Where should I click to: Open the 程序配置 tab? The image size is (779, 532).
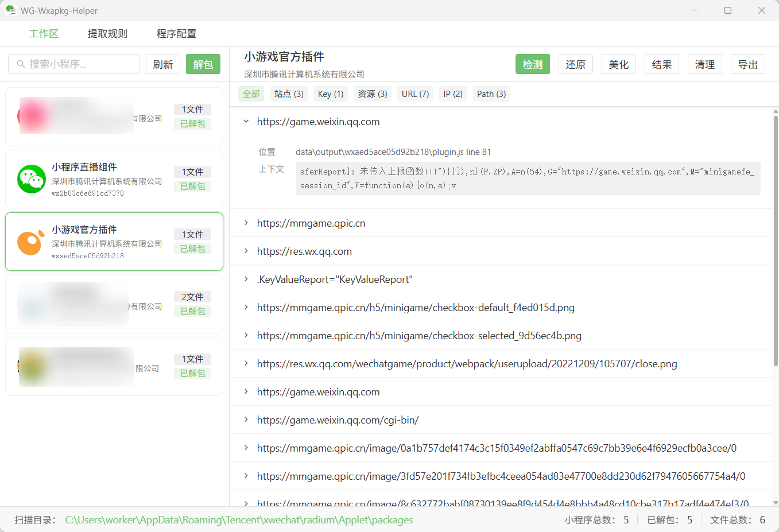[176, 34]
